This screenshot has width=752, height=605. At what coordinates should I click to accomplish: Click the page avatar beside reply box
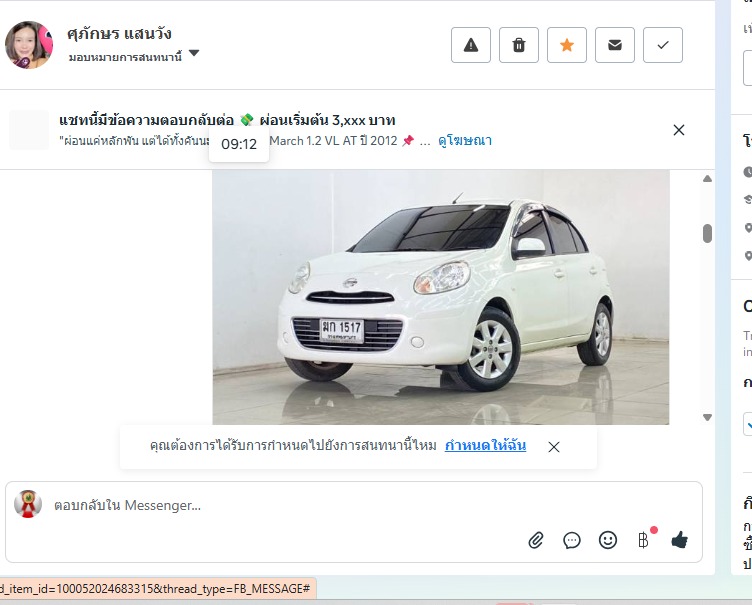28,504
